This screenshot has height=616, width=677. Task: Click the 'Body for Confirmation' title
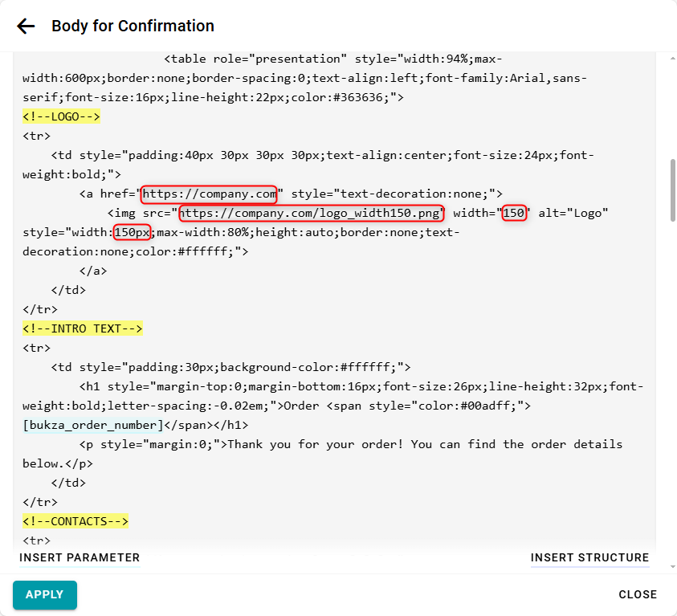pos(133,27)
